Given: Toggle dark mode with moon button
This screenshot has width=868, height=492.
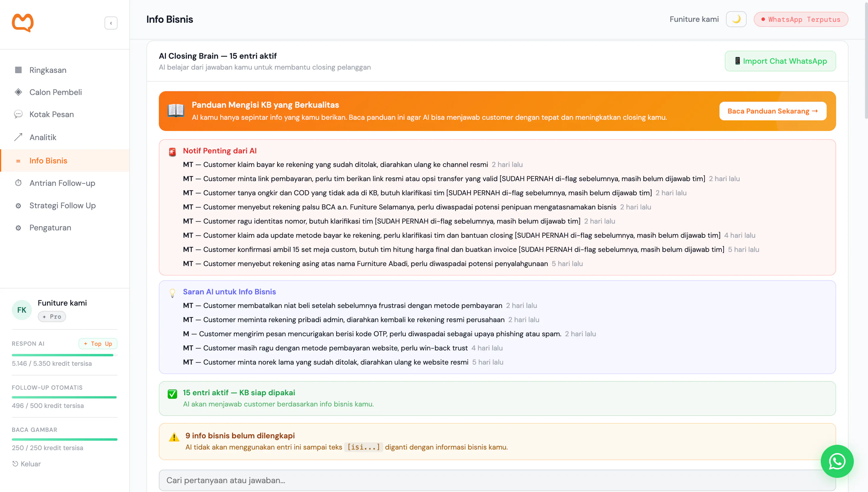Looking at the screenshot, I should [736, 19].
